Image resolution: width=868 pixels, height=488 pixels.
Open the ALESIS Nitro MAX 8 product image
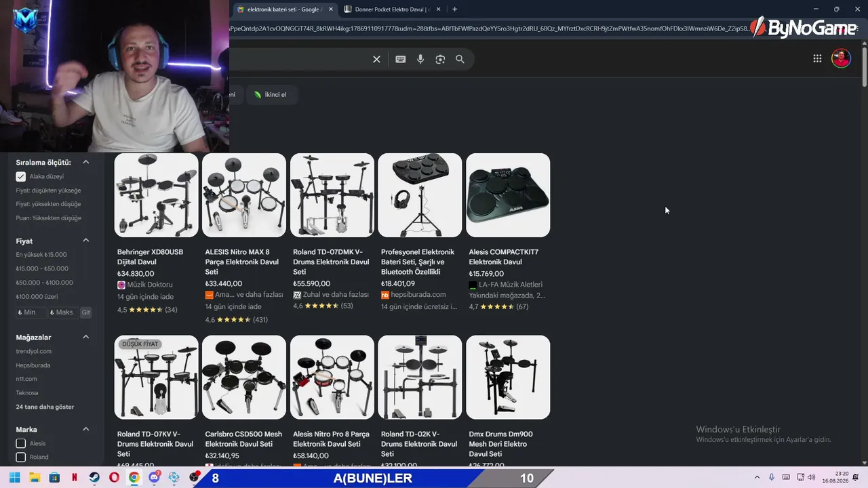click(x=244, y=195)
